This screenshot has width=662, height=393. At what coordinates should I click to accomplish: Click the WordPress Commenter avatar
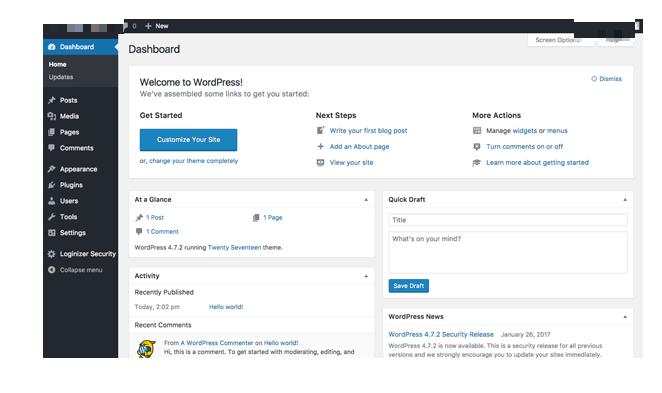tap(147, 349)
